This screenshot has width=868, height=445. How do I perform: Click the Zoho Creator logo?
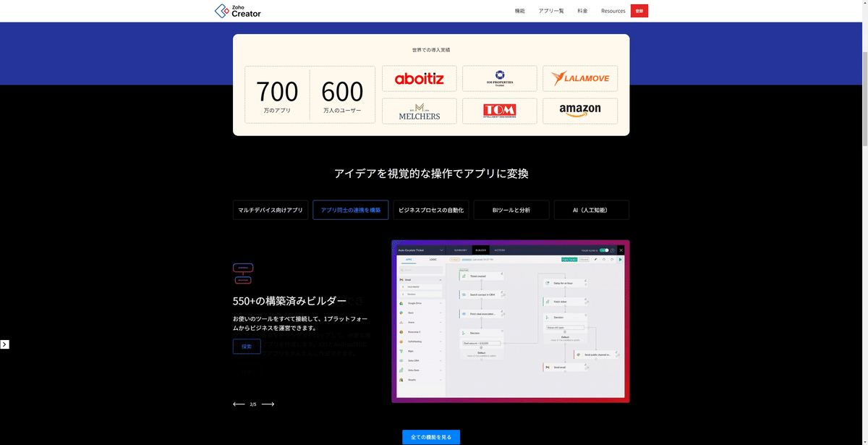point(238,11)
